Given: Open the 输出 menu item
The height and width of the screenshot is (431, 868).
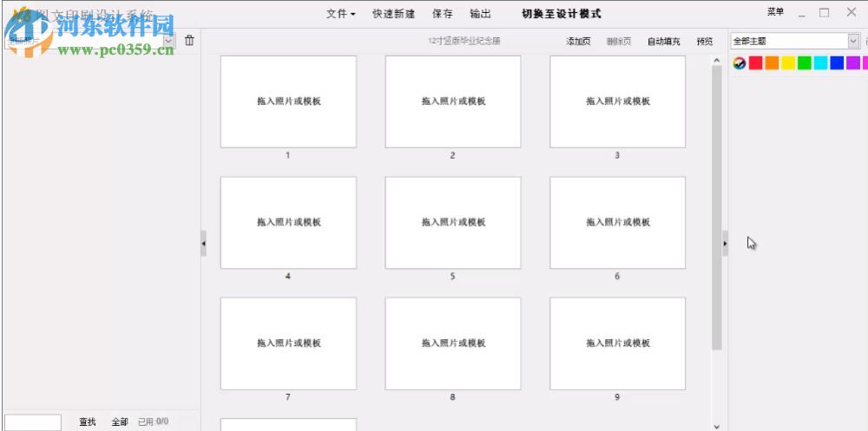Looking at the screenshot, I should click(480, 14).
